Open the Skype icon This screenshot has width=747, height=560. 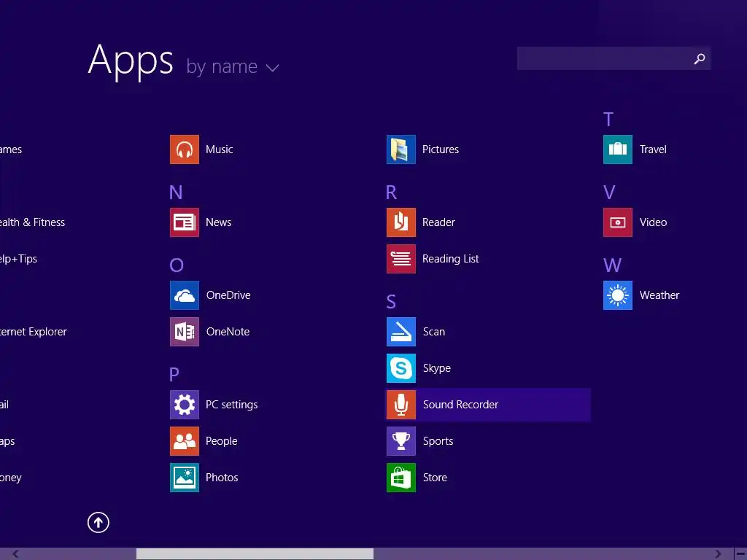(x=401, y=368)
